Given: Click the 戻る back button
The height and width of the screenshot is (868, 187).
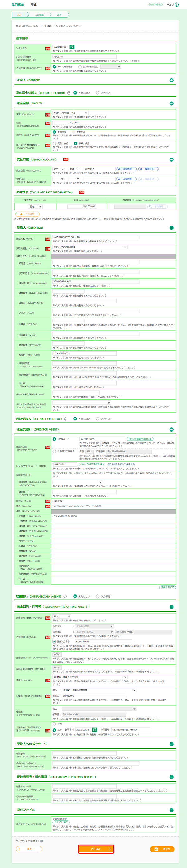Looking at the screenshot, I should click(x=29, y=849).
